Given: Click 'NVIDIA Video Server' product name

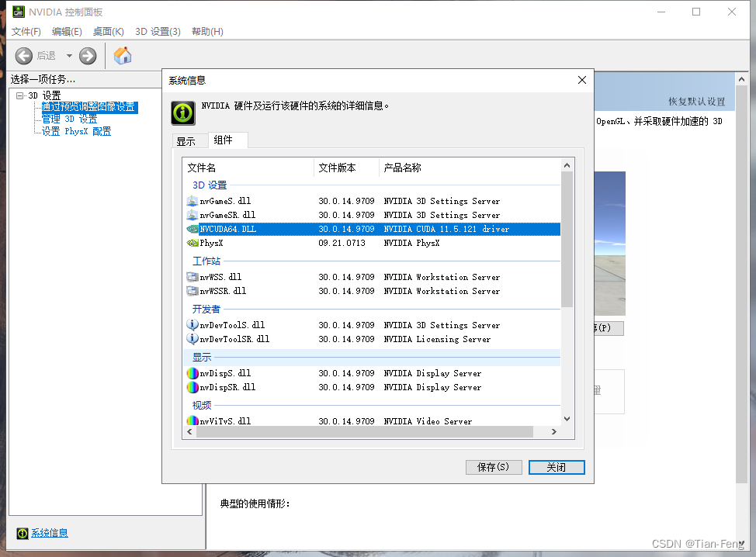Looking at the screenshot, I should coord(428,421).
